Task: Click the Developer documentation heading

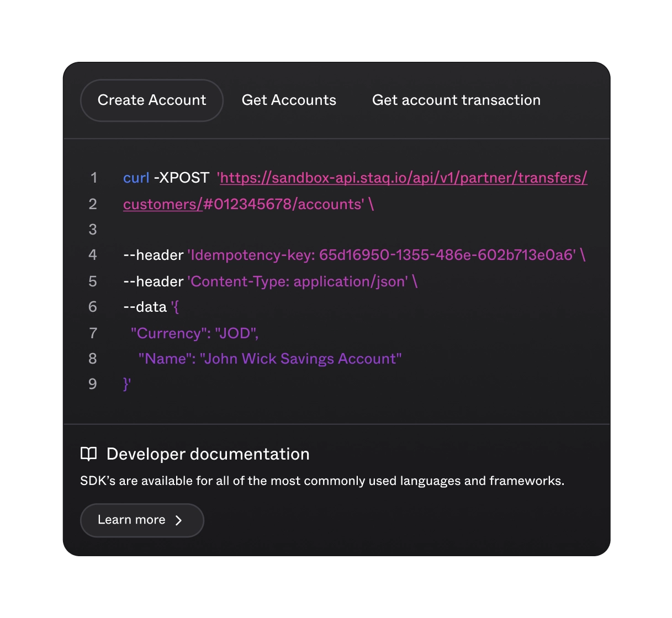Action: tap(207, 454)
